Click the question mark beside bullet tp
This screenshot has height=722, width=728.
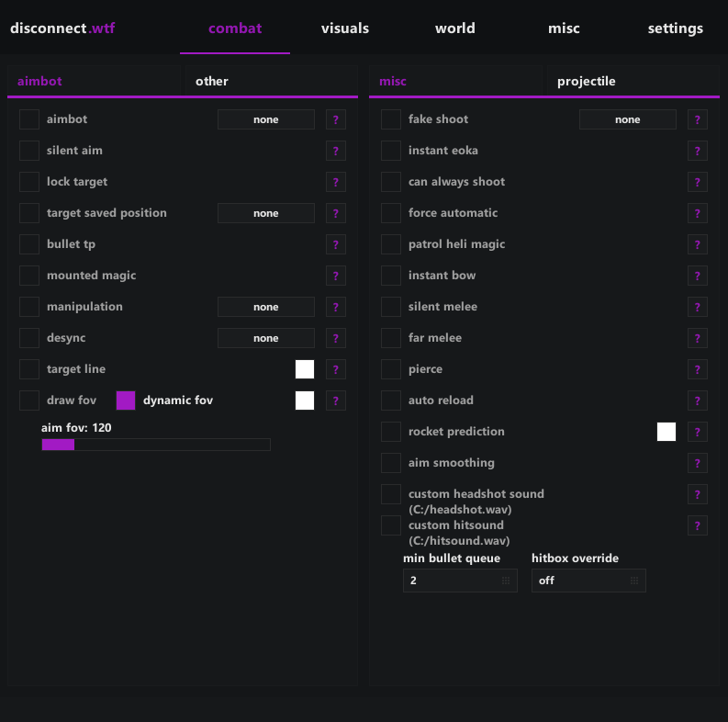point(336,244)
